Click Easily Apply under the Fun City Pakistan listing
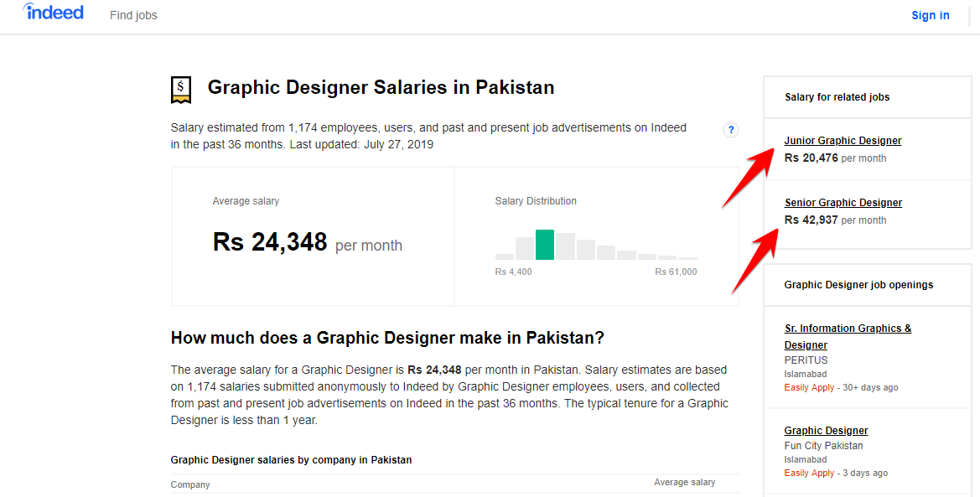The image size is (980, 497). tap(809, 474)
